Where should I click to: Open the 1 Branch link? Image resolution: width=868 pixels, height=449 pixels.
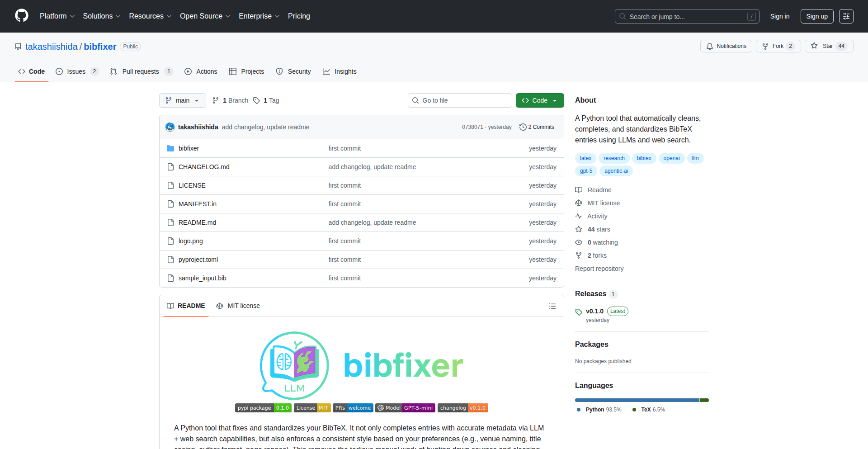pos(231,100)
